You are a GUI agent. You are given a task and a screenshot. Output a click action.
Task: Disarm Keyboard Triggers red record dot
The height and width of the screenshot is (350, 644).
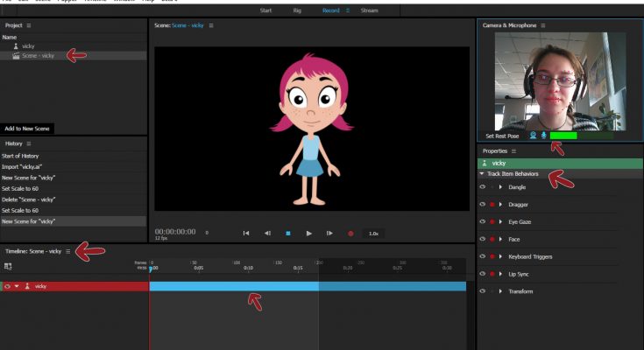492,256
